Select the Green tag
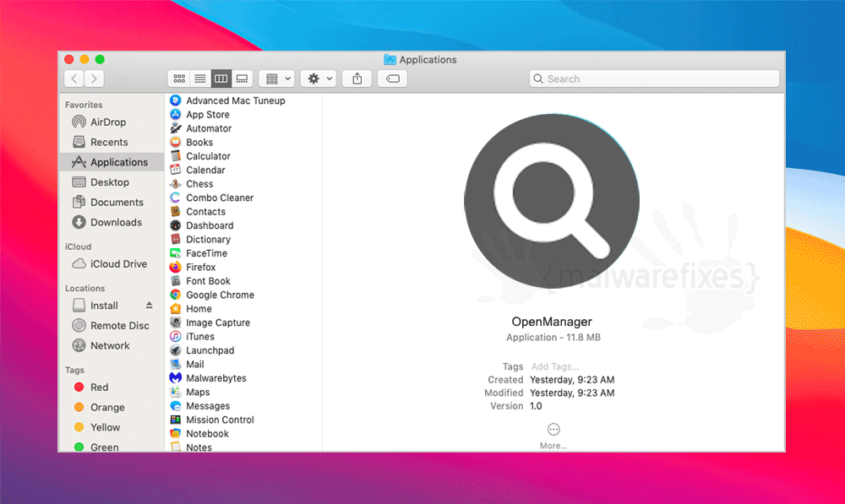 (x=111, y=447)
